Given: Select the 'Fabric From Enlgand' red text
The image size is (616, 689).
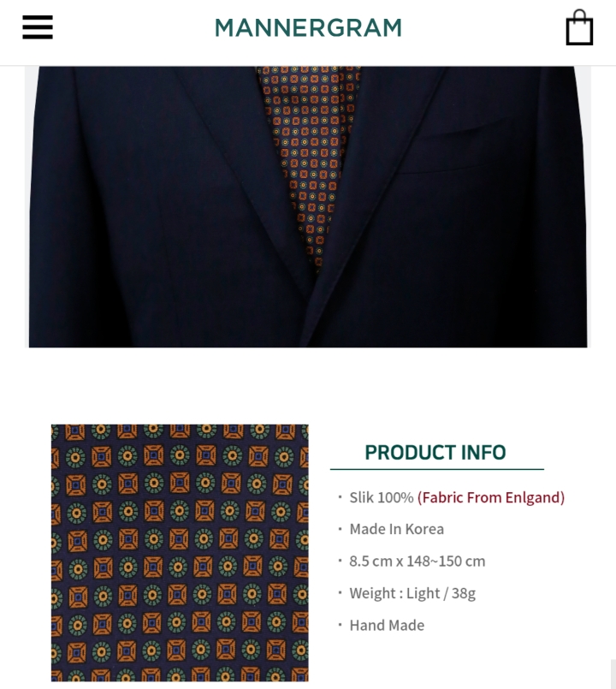Looking at the screenshot, I should coord(491,497).
